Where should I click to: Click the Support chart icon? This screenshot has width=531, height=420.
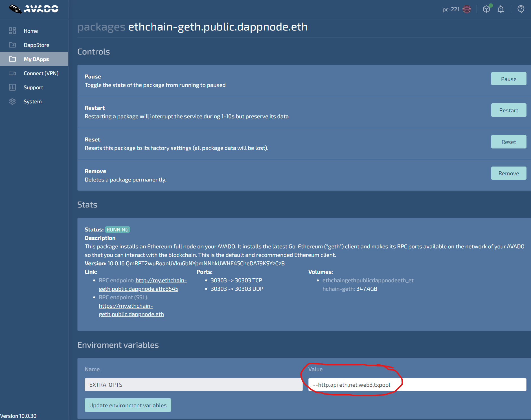(x=12, y=87)
